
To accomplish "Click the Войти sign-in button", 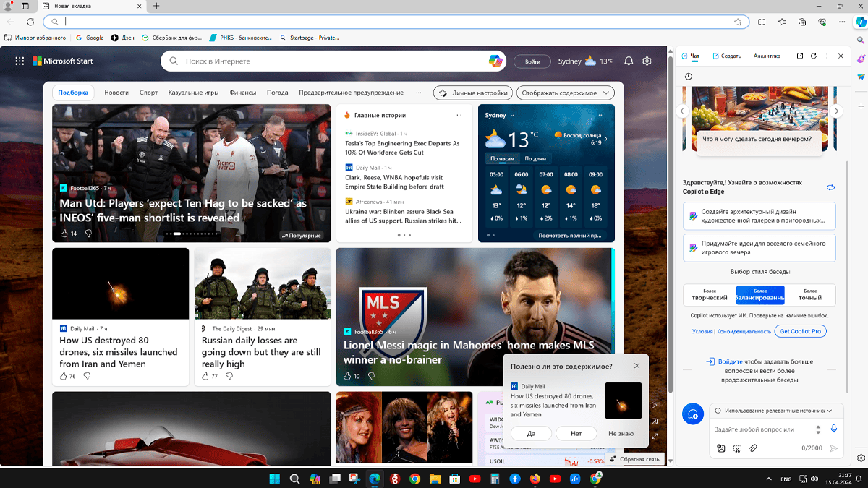I will (532, 61).
